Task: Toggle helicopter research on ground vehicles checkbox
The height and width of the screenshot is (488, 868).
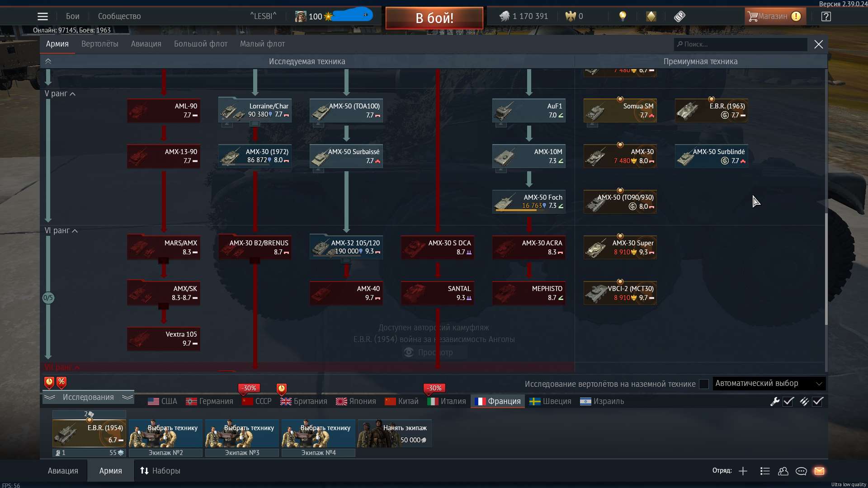Action: (704, 384)
